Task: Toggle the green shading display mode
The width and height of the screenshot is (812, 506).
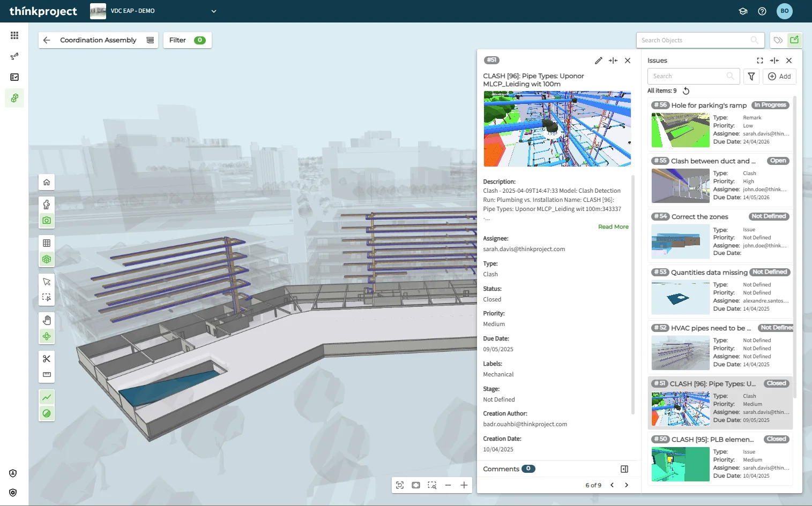Action: pyautogui.click(x=47, y=413)
